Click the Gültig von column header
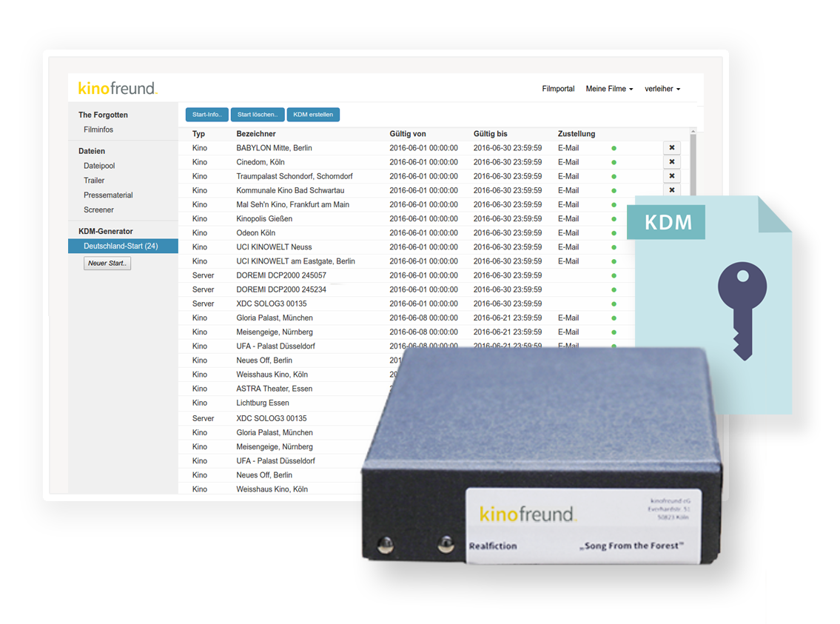The image size is (840, 624). pyautogui.click(x=408, y=134)
